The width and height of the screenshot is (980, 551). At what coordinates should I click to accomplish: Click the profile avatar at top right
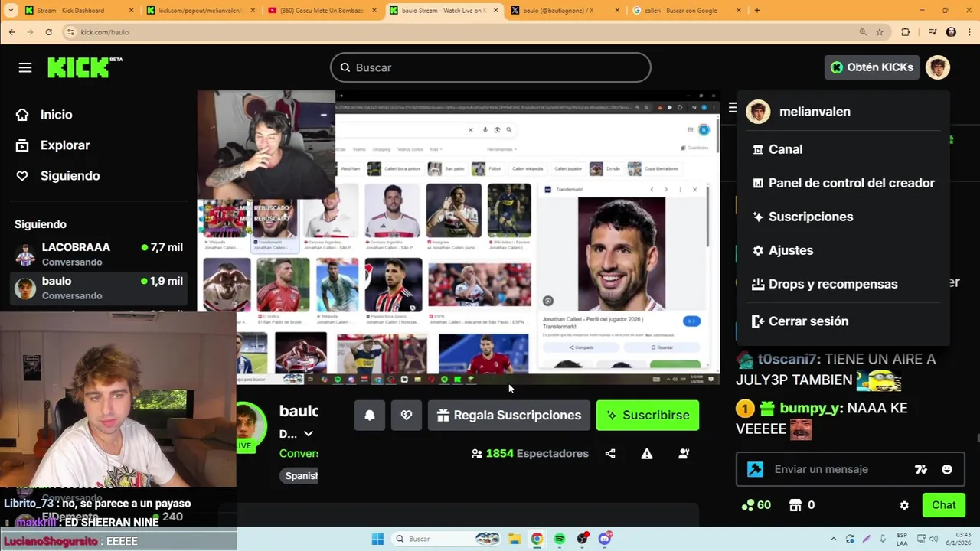pos(938,67)
